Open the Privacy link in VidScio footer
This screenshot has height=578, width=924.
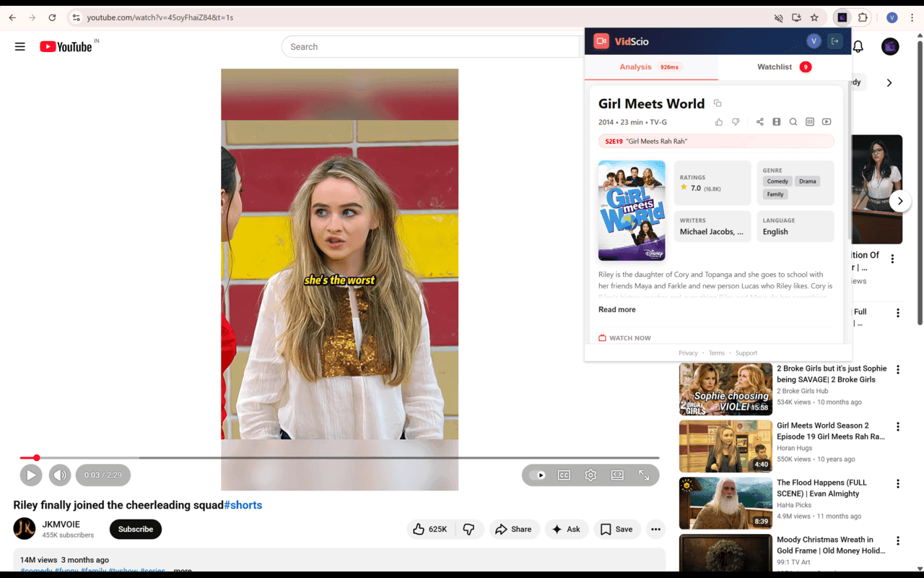click(688, 353)
